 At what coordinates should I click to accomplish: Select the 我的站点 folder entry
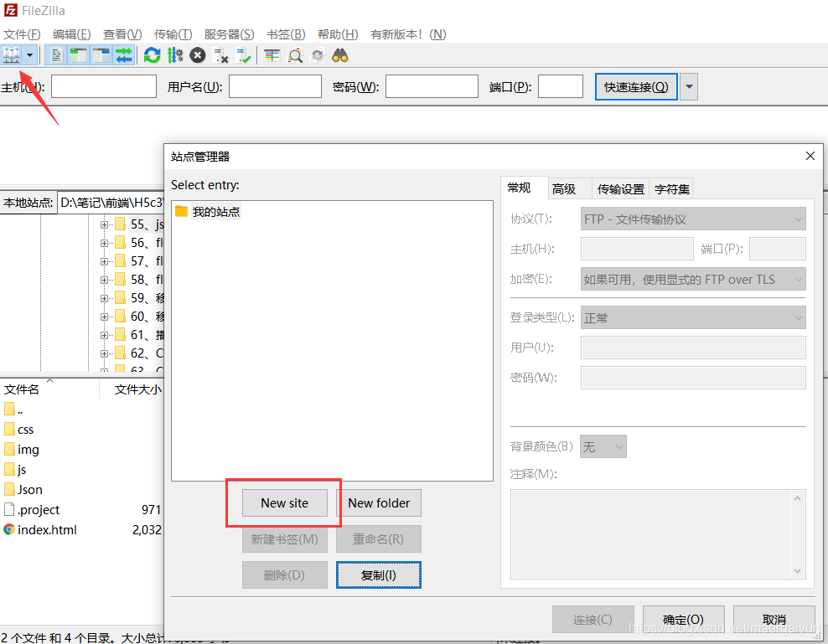(215, 212)
